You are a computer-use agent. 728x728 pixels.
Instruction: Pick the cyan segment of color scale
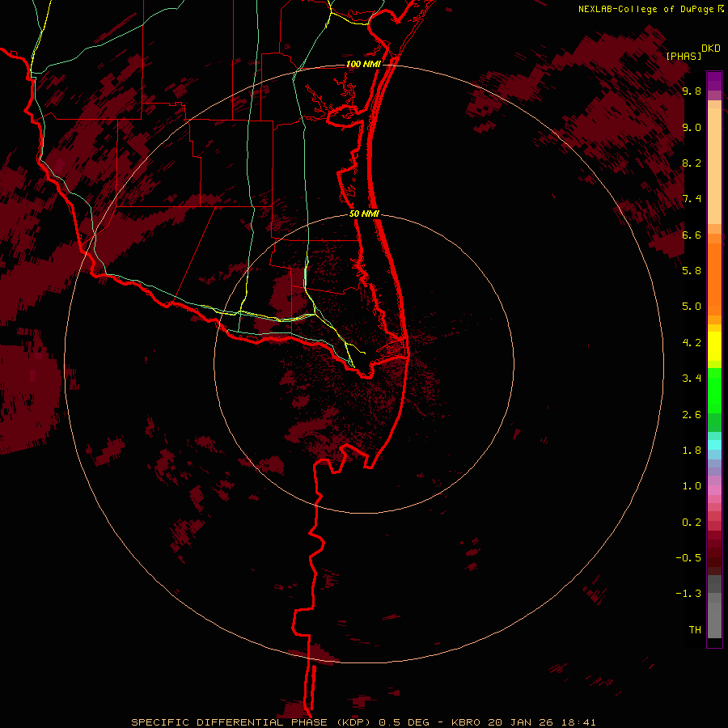coord(714,445)
